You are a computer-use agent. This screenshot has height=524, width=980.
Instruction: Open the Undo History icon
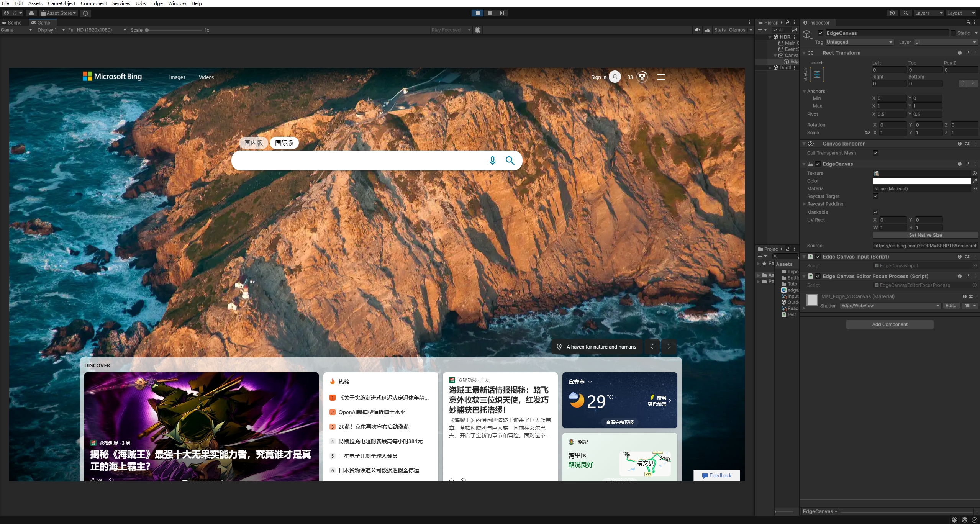tap(892, 13)
